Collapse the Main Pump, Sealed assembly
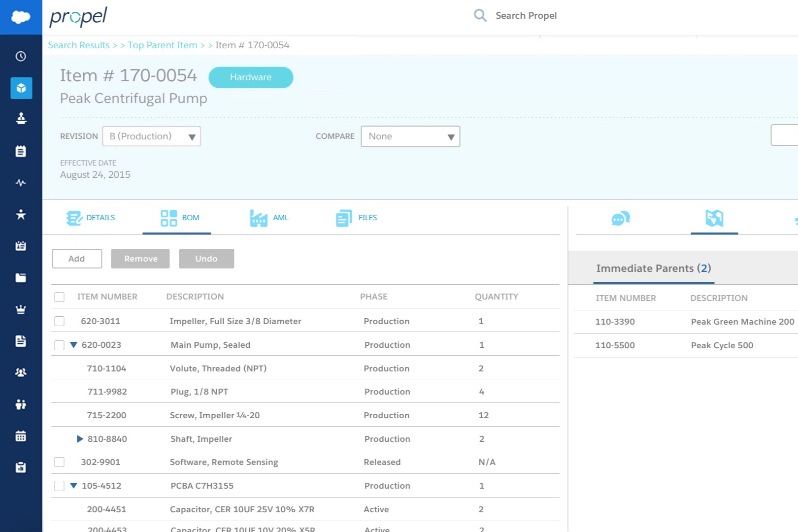This screenshot has height=532, width=798. coord(73,345)
